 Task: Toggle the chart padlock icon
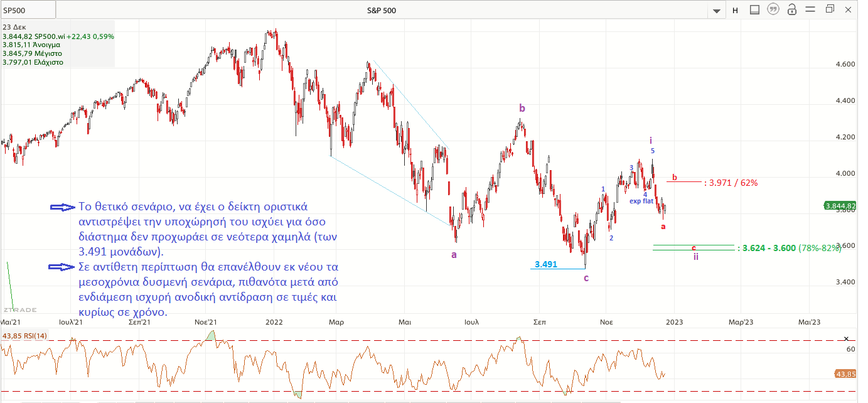pyautogui.click(x=792, y=9)
